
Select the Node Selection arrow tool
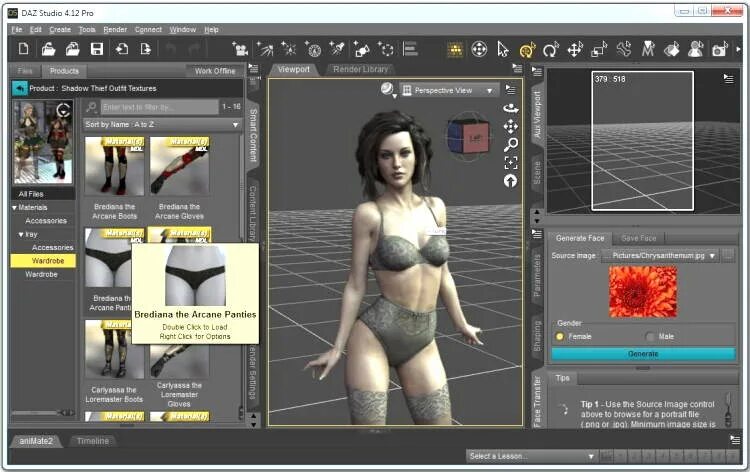503,49
